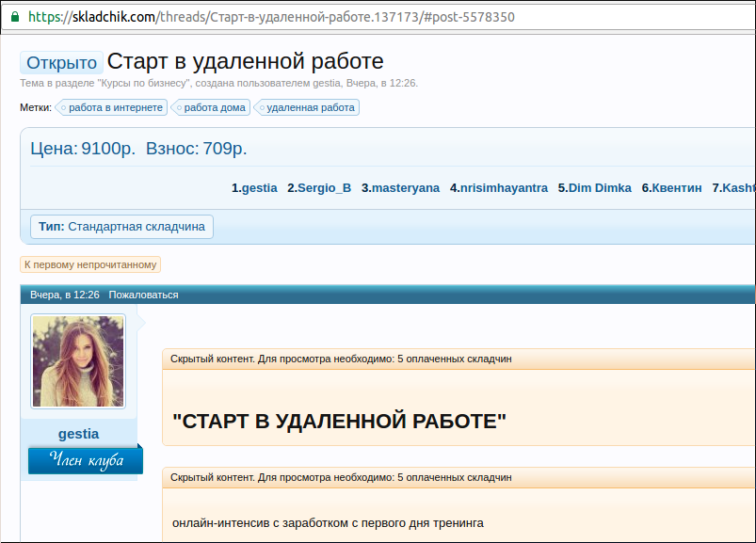
Task: Click the "Цена: 9100р." text
Action: [x=83, y=149]
